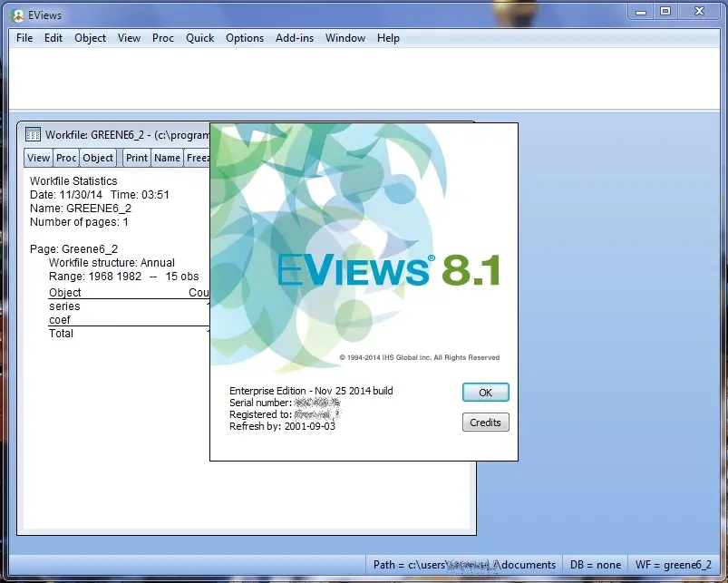Click the 'Workfile Statistics' heading text

[73, 181]
